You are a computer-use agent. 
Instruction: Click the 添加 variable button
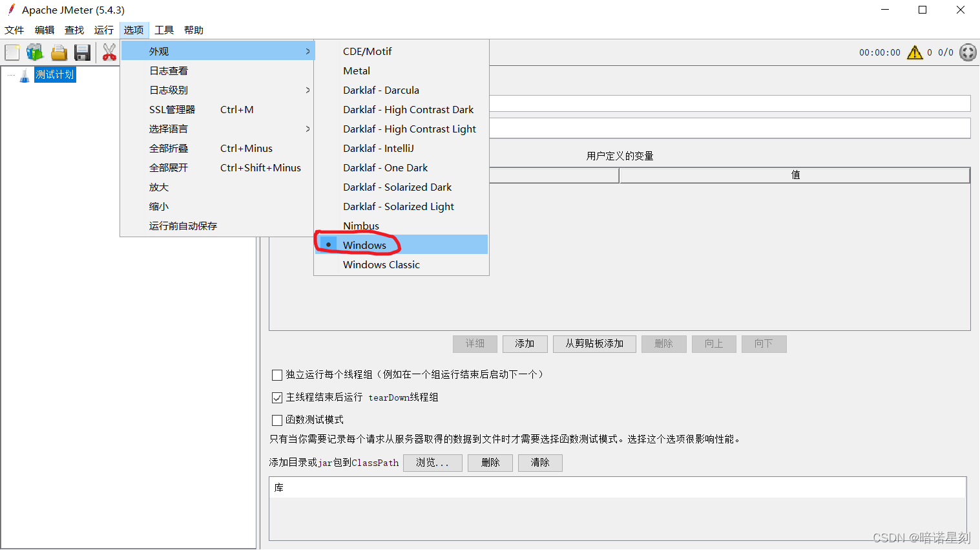tap(525, 344)
